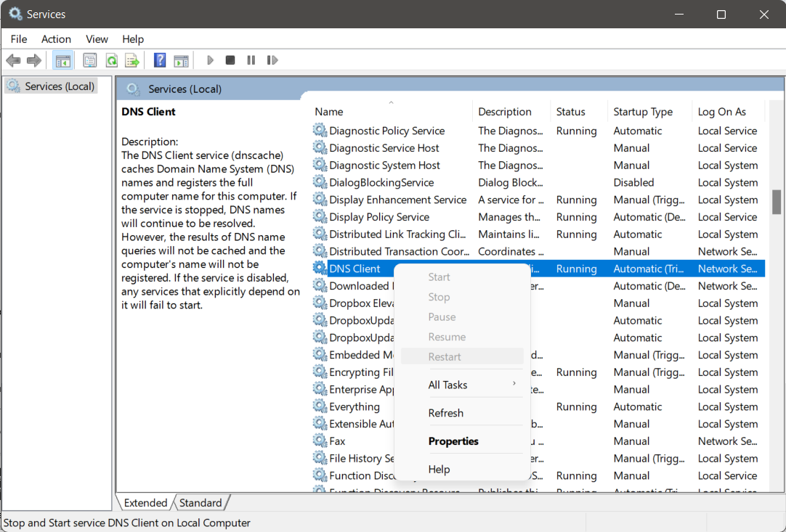The width and height of the screenshot is (786, 532).
Task: Select Services (Local) node in console tree
Action: [x=51, y=86]
